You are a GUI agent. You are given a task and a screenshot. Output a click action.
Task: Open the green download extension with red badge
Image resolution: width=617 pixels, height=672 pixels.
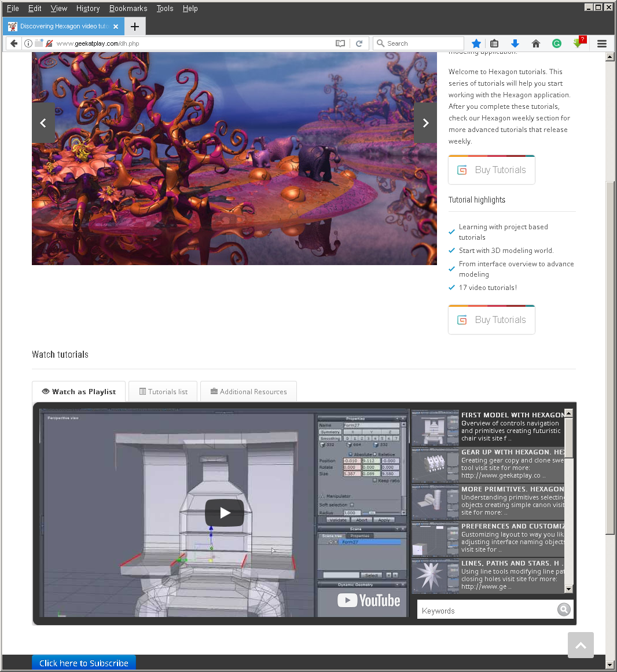click(578, 42)
